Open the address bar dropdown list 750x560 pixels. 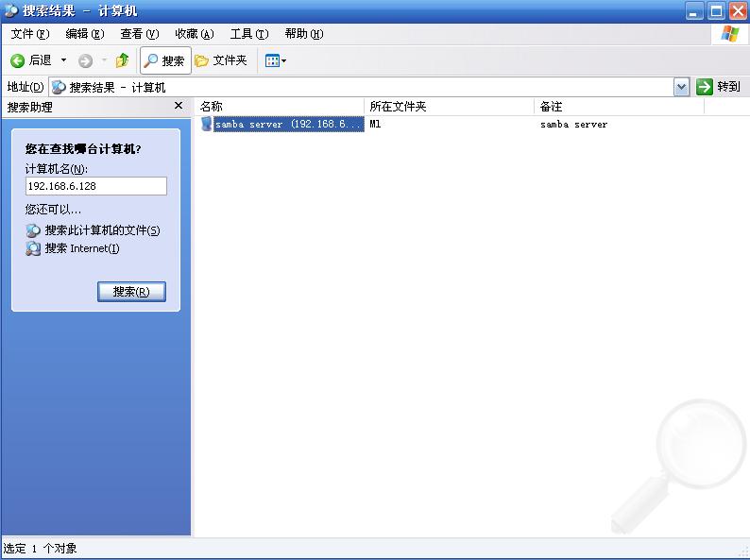point(681,87)
